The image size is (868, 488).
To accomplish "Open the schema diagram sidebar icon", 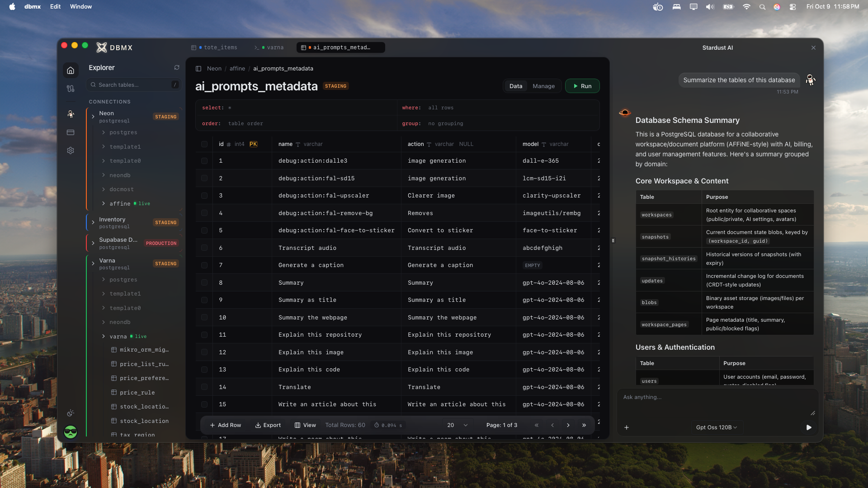I will (x=71, y=89).
